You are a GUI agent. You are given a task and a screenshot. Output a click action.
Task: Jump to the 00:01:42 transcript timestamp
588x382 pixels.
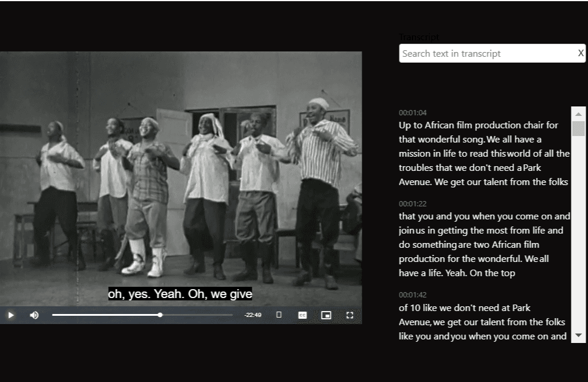pyautogui.click(x=412, y=294)
